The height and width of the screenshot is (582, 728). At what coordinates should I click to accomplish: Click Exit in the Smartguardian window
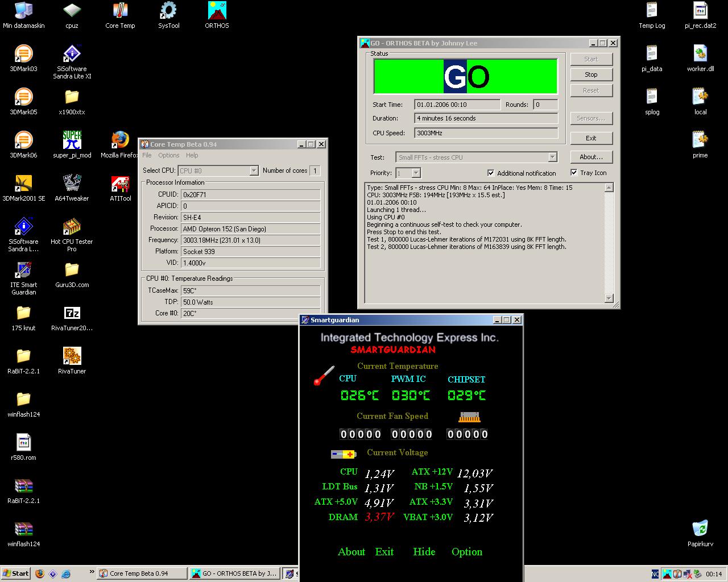(384, 552)
